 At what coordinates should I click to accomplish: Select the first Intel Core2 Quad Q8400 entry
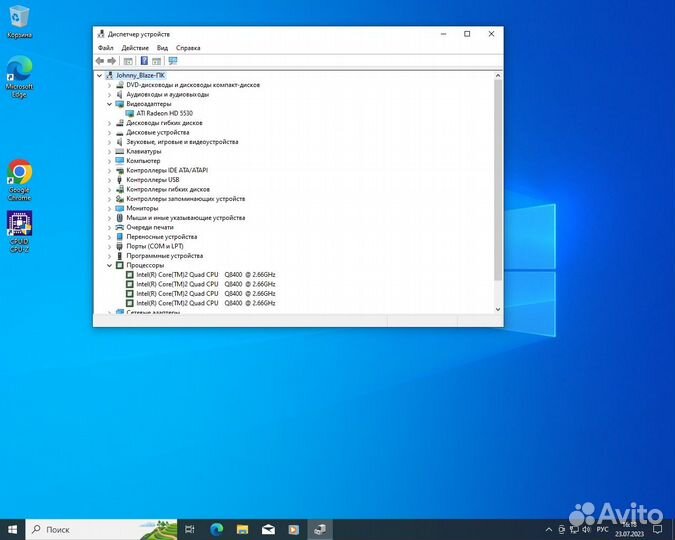(206, 275)
